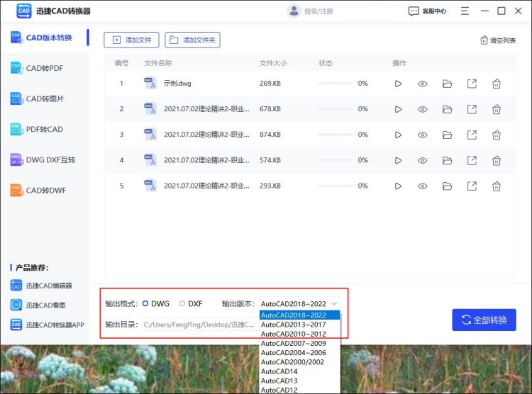Remove row 4 with trash icon
The image size is (532, 394).
497,160
